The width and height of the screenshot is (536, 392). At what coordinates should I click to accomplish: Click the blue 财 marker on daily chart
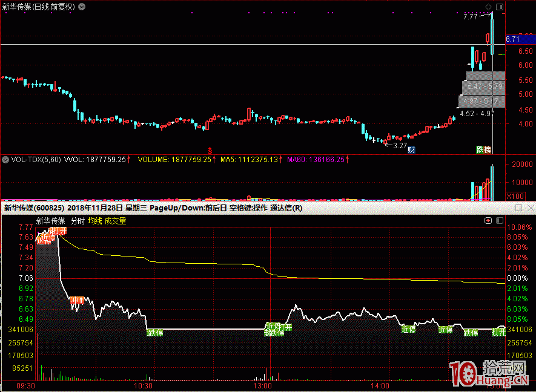411,149
